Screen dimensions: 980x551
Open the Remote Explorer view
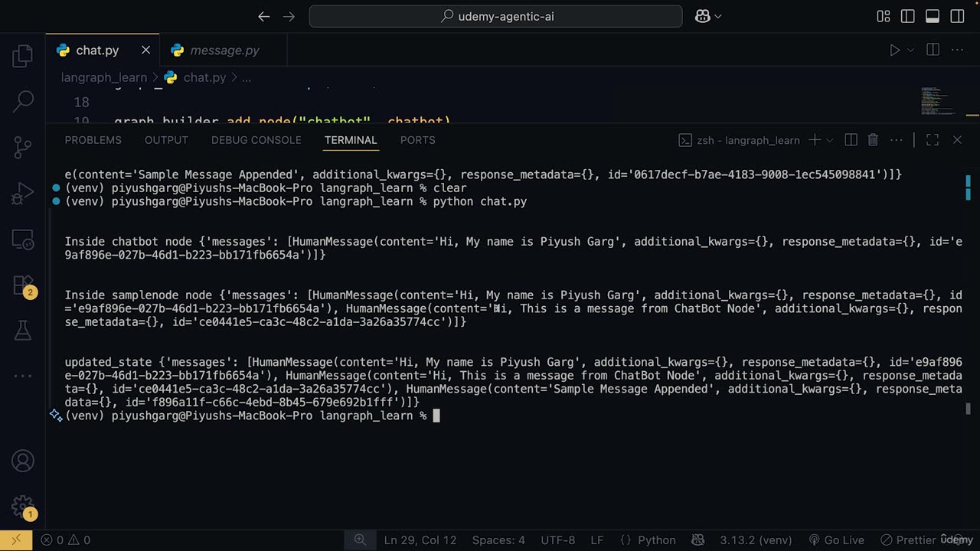[x=23, y=240]
